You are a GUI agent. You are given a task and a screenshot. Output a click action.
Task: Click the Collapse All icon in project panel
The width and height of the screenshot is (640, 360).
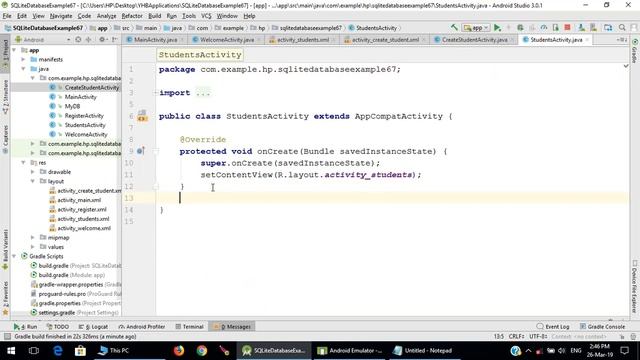coord(88,40)
